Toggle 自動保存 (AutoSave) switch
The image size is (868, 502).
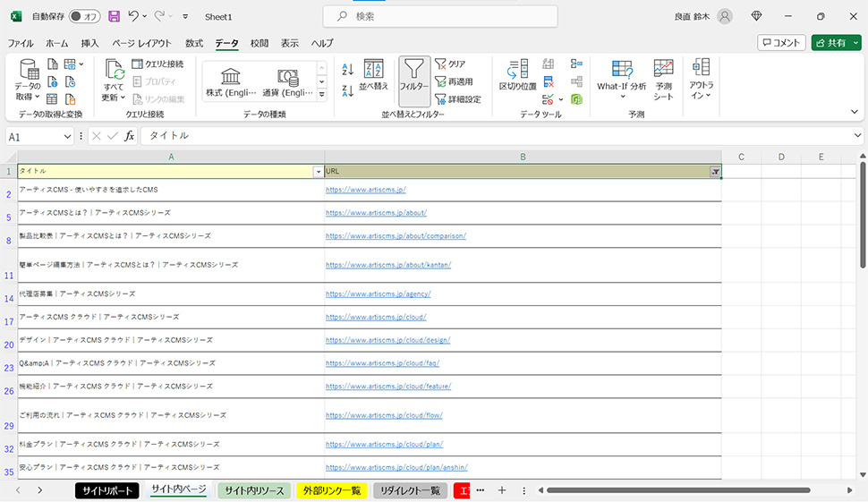click(x=85, y=17)
